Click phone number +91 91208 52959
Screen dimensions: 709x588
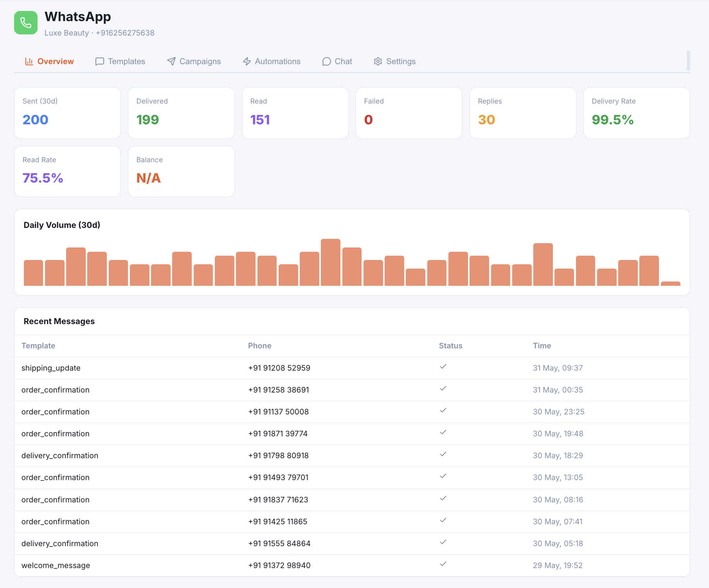pyautogui.click(x=279, y=368)
